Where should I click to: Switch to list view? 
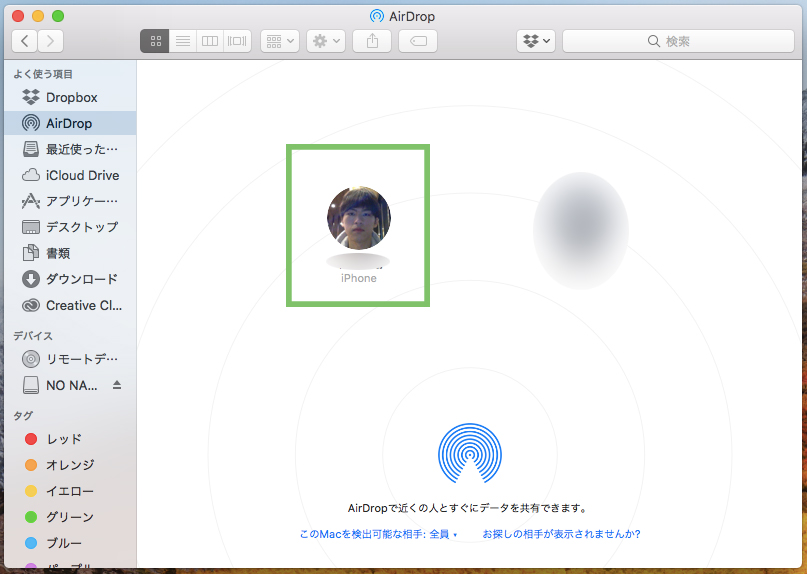click(183, 41)
